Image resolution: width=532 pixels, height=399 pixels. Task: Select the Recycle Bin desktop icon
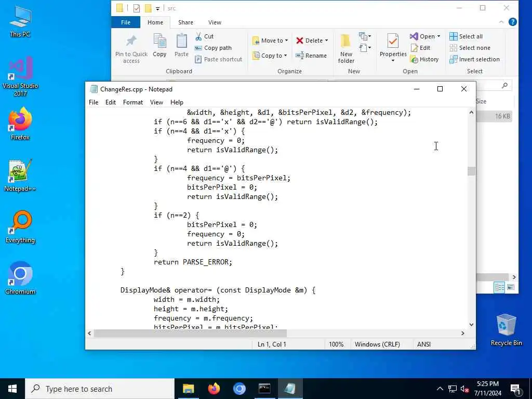point(506,330)
